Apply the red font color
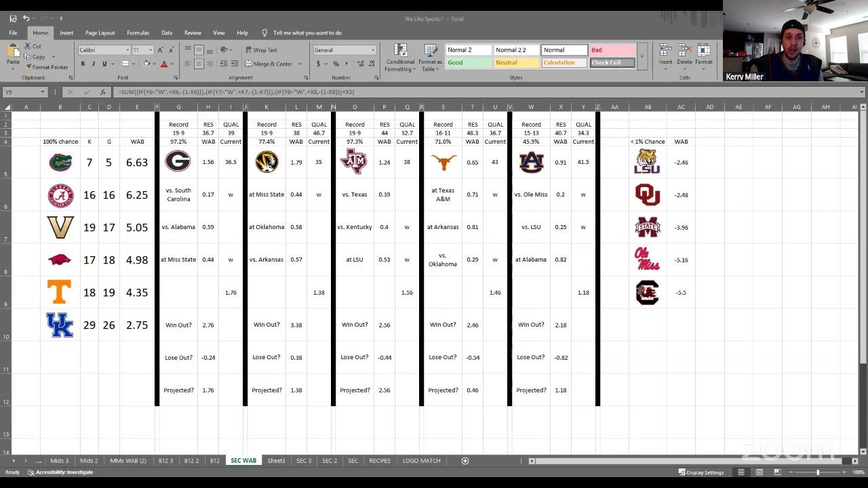Viewport: 868px width, 488px height. pos(163,64)
